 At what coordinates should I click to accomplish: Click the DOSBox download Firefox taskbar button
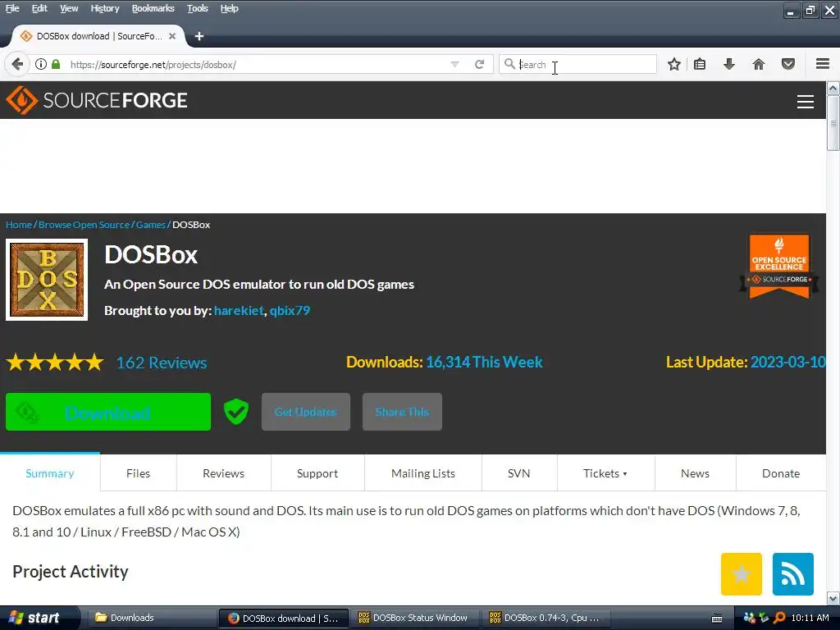[284, 618]
